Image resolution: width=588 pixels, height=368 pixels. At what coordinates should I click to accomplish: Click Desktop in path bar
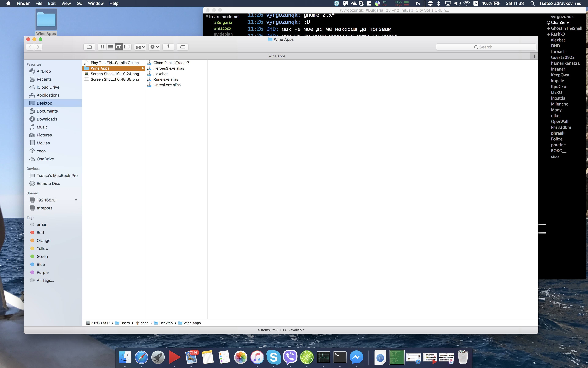[x=163, y=323]
